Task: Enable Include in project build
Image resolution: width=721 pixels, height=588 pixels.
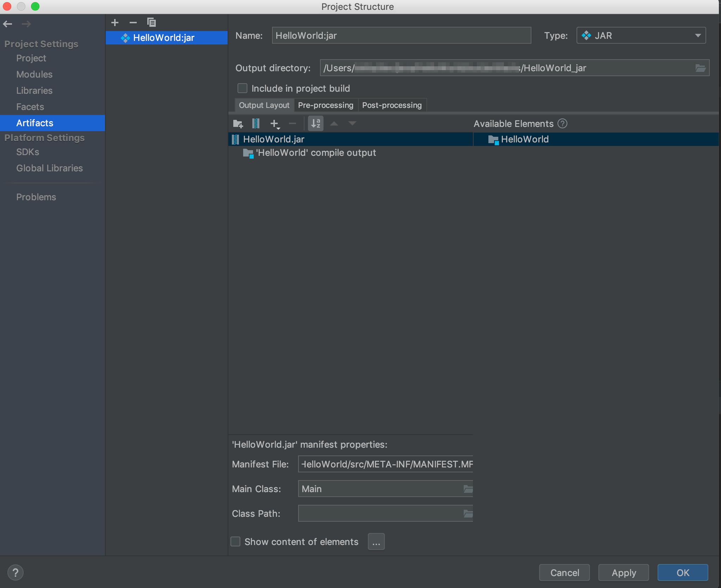Action: click(242, 88)
